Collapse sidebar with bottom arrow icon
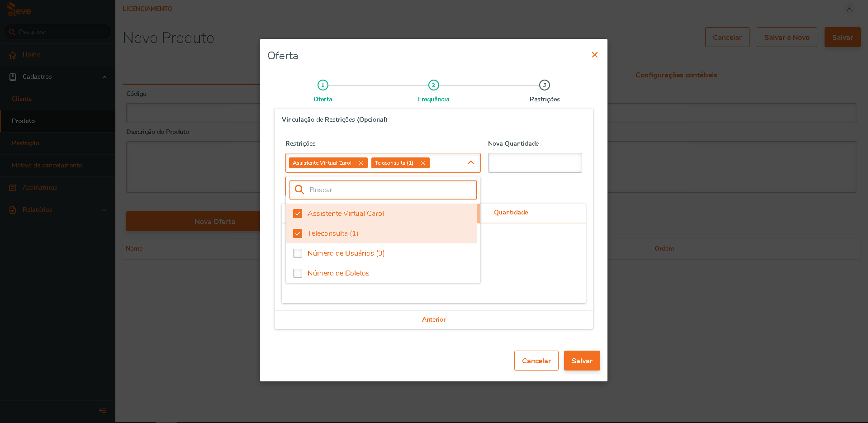This screenshot has height=423, width=868. 103,410
